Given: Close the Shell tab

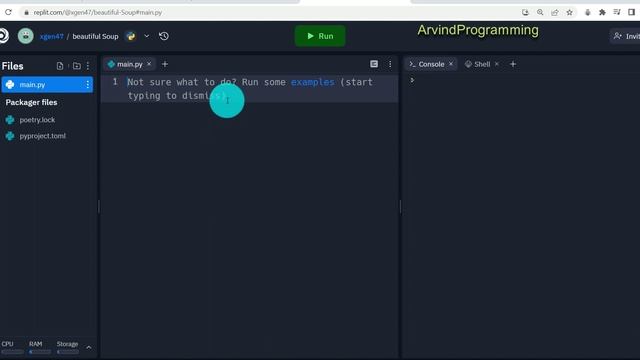Looking at the screenshot, I should [x=497, y=64].
